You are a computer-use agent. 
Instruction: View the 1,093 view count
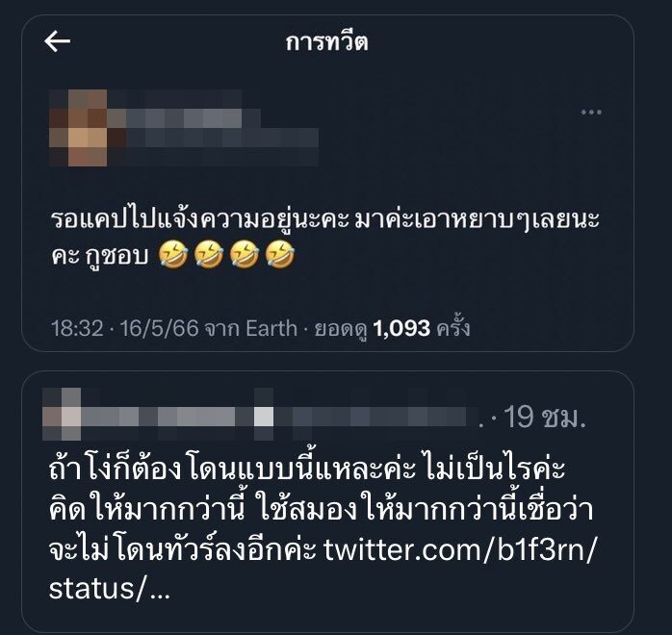coord(401,329)
